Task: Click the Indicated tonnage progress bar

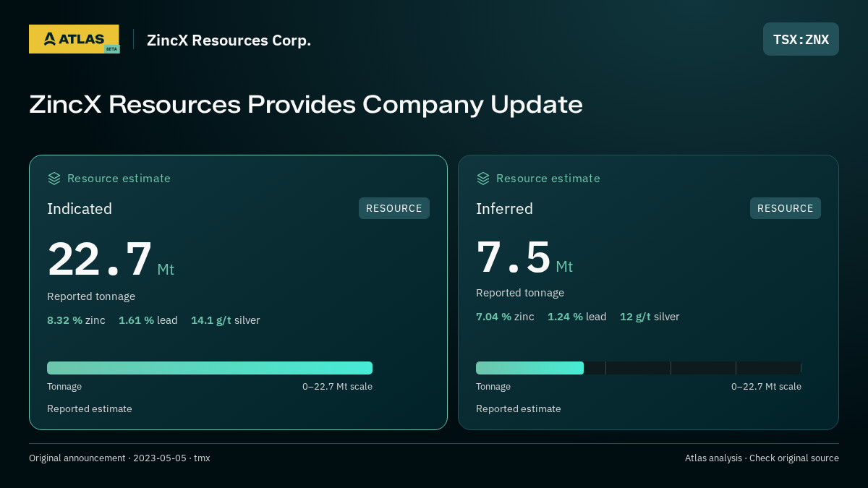Action: tap(210, 368)
